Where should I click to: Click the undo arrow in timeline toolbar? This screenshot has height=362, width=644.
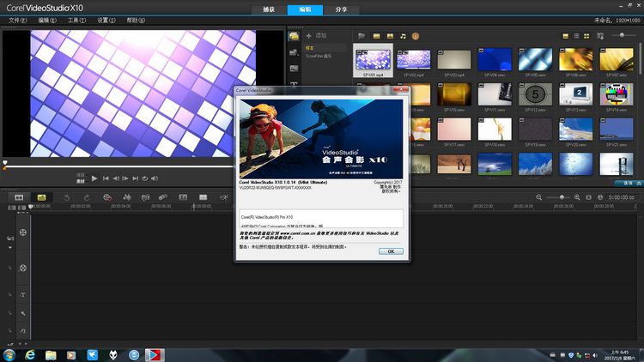(66, 197)
